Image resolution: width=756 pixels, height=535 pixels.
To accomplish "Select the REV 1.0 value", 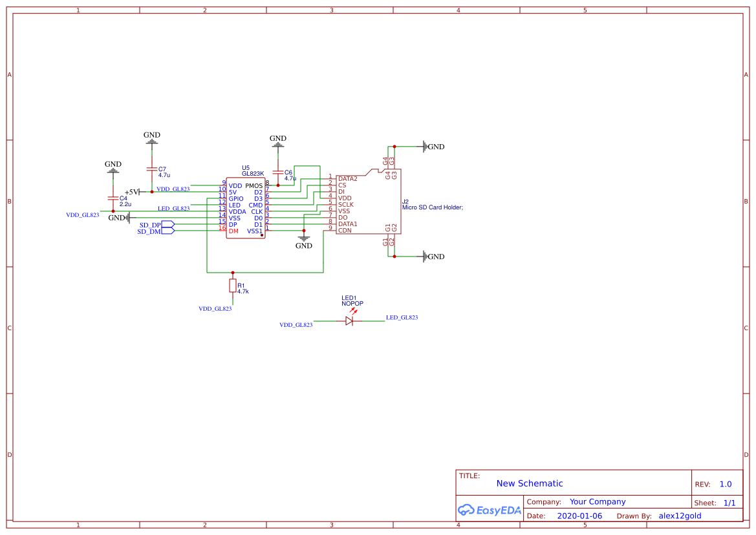I will click(725, 483).
